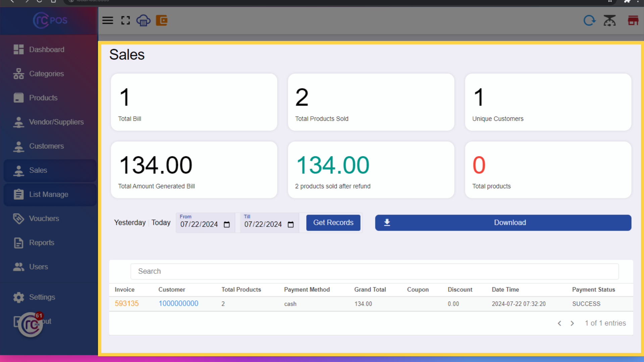Click the cash payment method cell
The height and width of the screenshot is (362, 644).
pyautogui.click(x=290, y=304)
